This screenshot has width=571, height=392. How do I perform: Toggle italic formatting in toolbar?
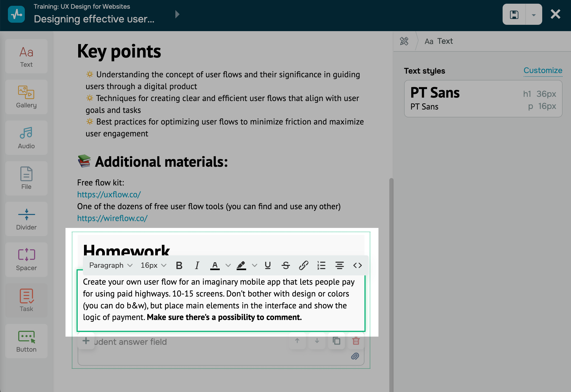[x=197, y=265]
